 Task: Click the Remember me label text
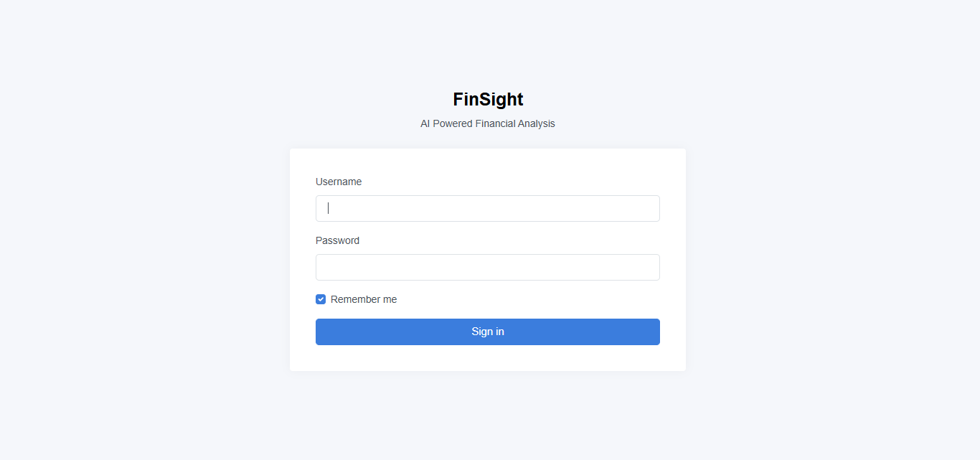click(363, 299)
